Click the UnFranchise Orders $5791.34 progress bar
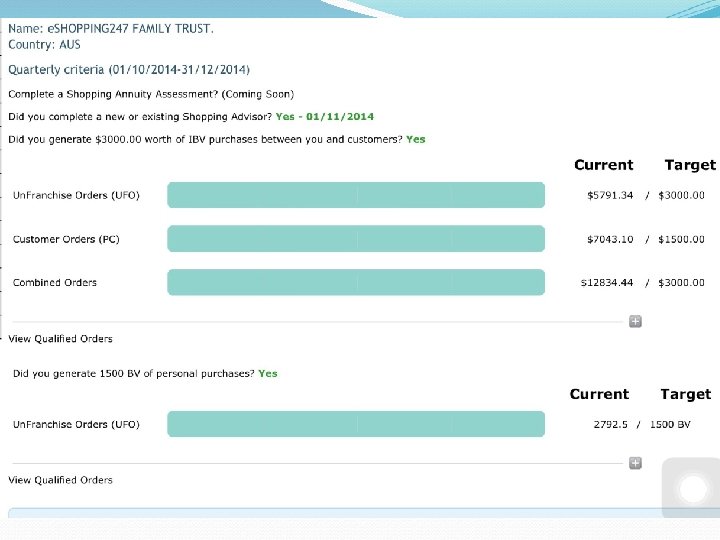720x540 pixels. [x=356, y=195]
